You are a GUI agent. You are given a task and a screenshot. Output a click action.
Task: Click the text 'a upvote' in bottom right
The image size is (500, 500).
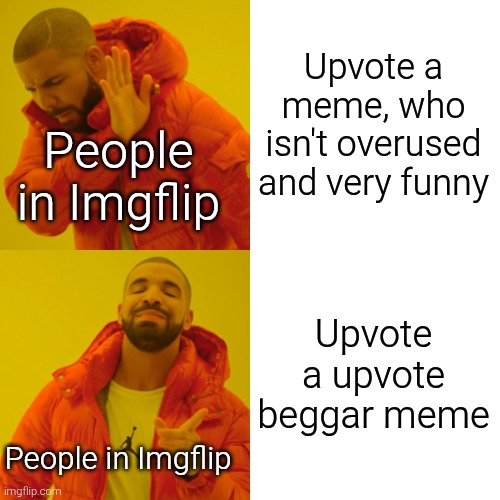(373, 375)
